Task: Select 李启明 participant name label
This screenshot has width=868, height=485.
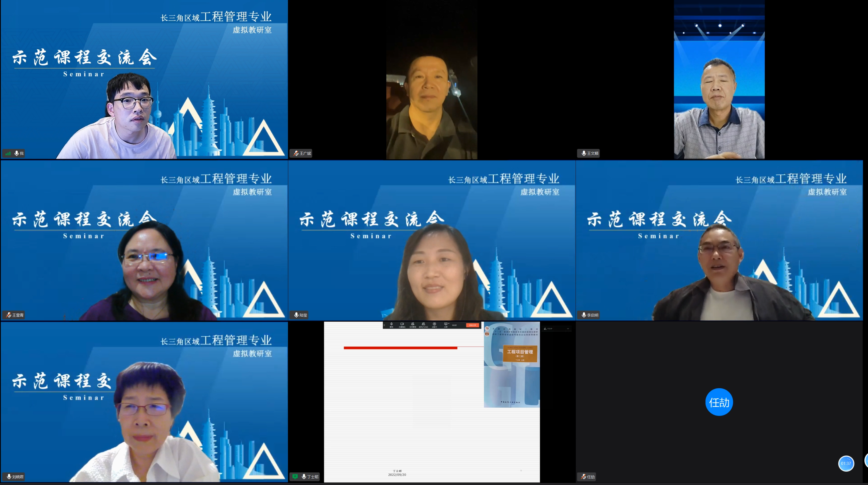Action: tap(592, 315)
